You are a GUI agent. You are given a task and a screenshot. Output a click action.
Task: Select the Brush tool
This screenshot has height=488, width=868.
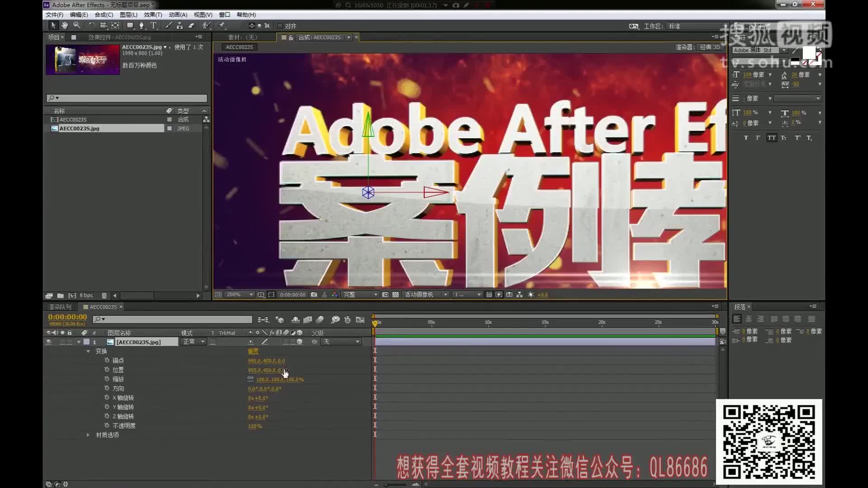point(168,26)
